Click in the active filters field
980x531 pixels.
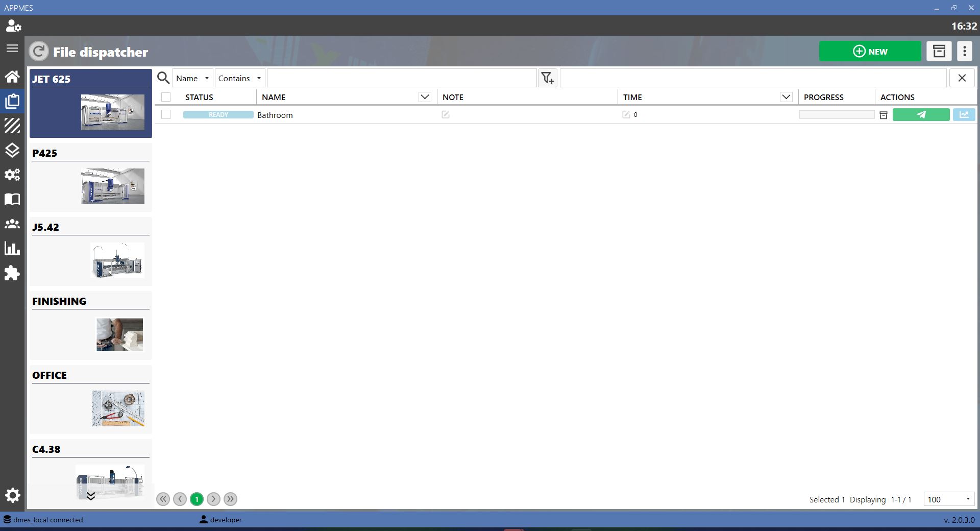[753, 78]
